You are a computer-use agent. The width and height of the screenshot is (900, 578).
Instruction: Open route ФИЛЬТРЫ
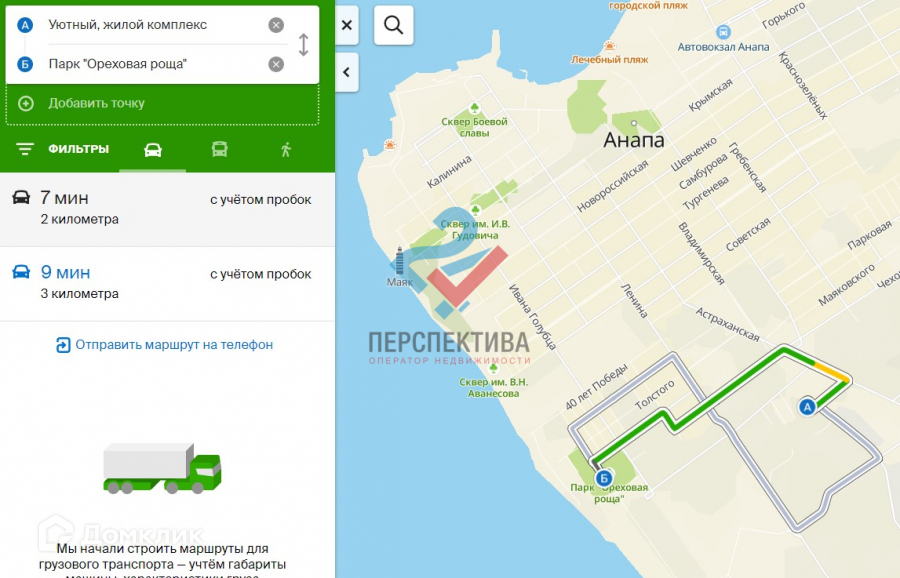[x=63, y=149]
